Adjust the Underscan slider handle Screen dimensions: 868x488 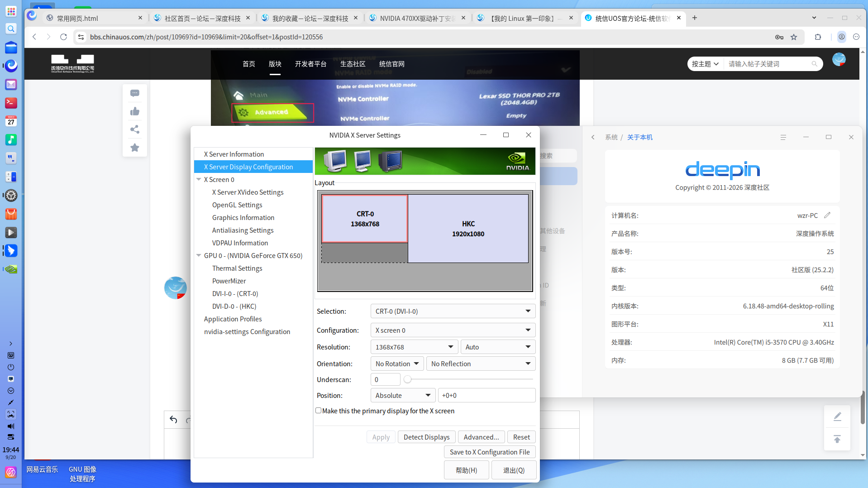[408, 379]
